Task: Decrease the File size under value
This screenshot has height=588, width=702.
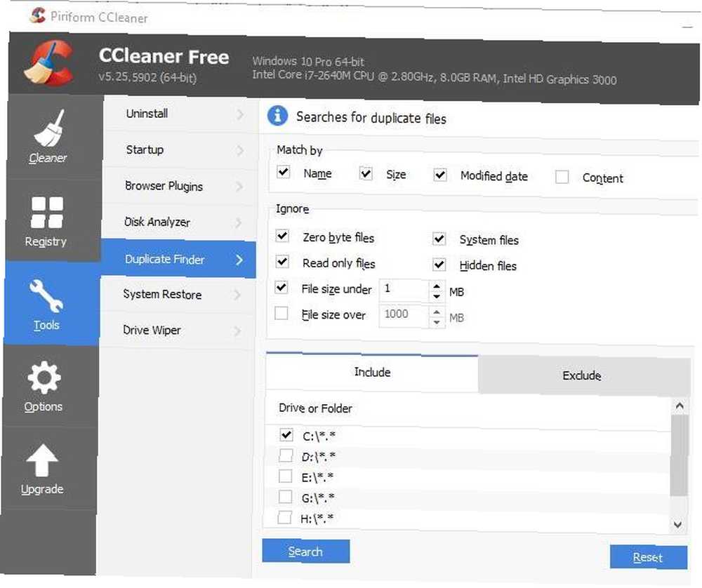Action: point(437,296)
